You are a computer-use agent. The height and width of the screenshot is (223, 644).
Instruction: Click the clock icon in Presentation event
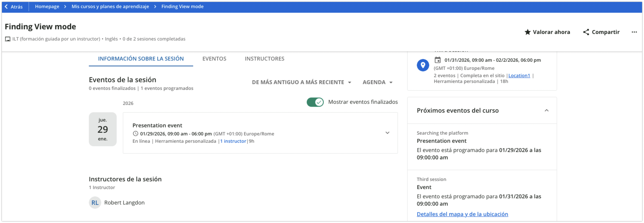click(135, 134)
